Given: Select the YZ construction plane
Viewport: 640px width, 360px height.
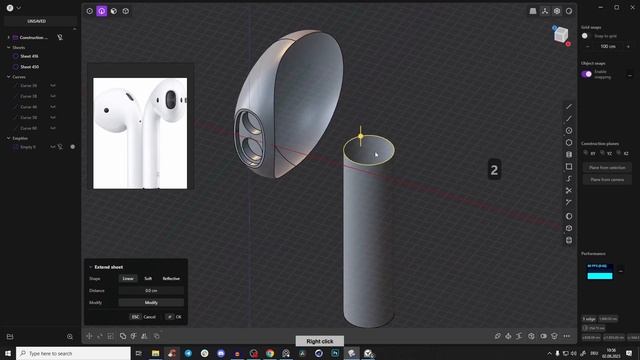Looking at the screenshot, I should click(606, 153).
